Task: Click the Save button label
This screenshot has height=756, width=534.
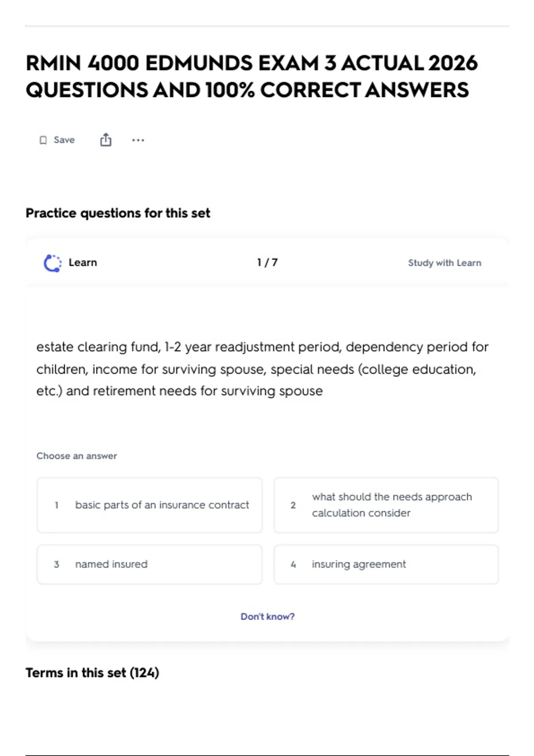Action: [64, 140]
